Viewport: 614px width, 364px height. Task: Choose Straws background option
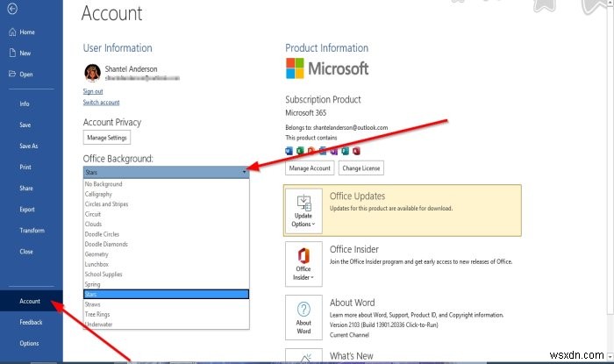(167, 304)
